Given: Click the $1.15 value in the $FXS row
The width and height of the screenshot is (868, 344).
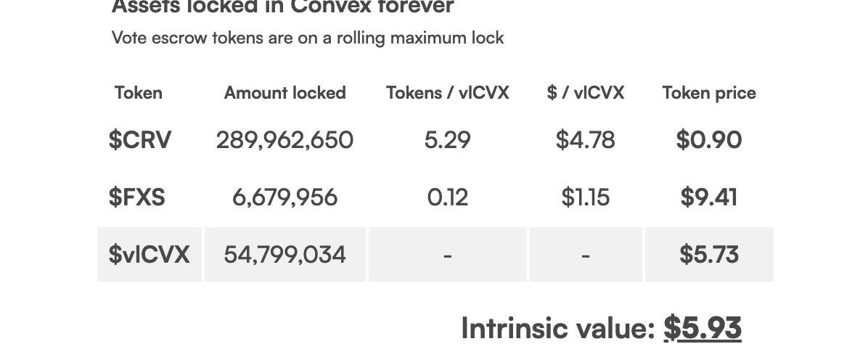Looking at the screenshot, I should 585,197.
